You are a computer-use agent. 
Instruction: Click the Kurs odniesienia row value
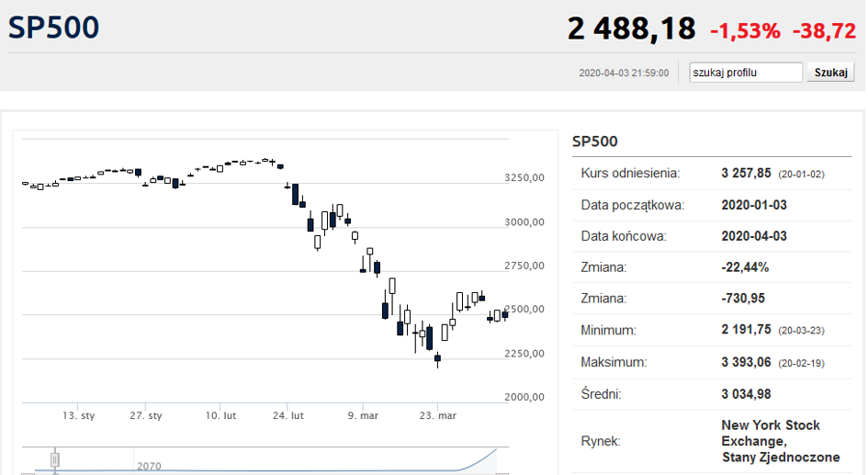point(772,174)
